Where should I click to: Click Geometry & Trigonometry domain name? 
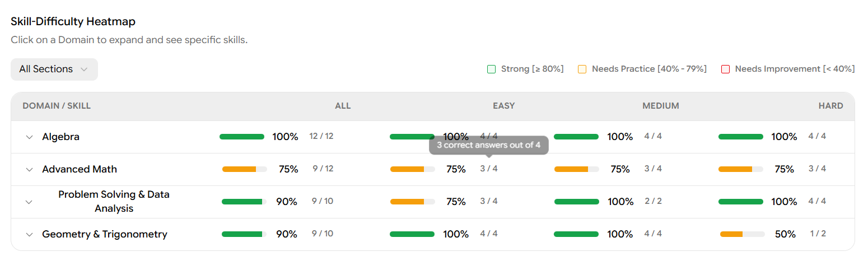105,235
